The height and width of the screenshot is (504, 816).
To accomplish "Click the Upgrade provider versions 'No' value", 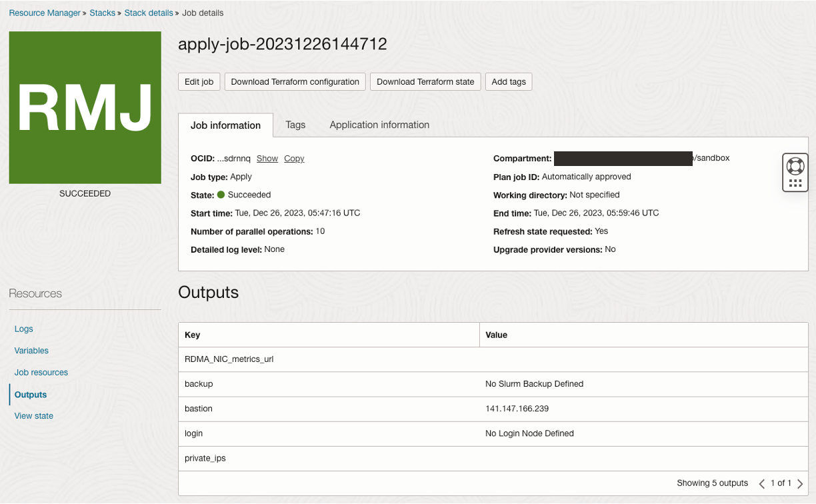I will coord(610,249).
